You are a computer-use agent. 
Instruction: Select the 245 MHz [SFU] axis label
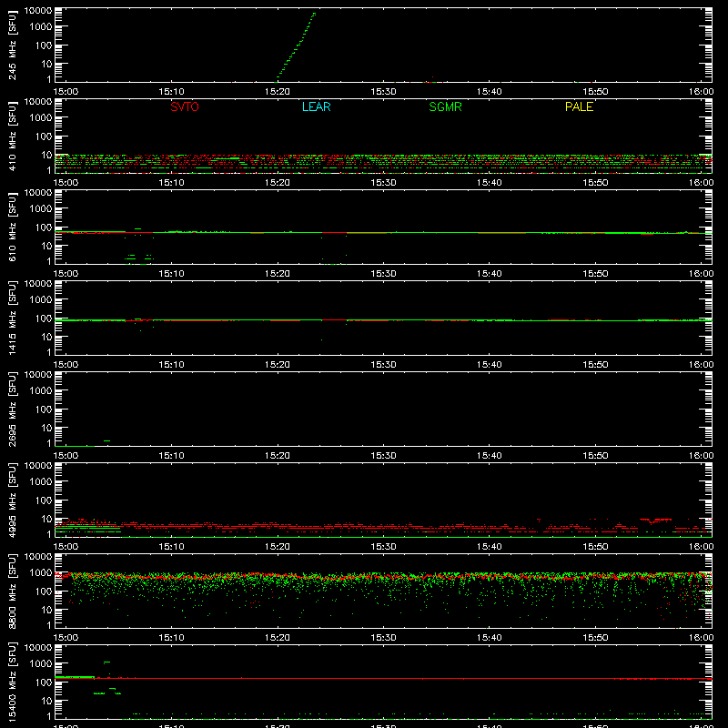(x=12, y=45)
